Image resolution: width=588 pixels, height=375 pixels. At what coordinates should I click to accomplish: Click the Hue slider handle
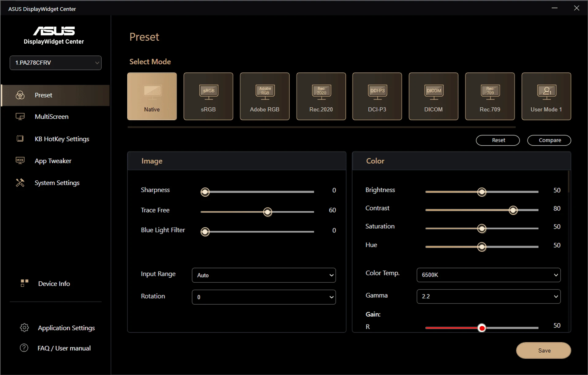[482, 247]
